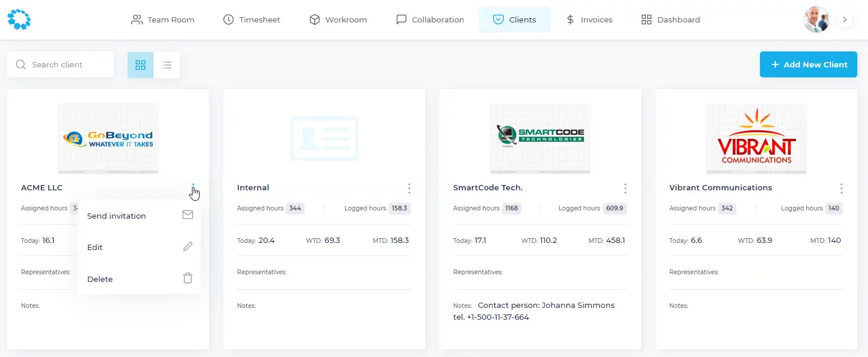Image resolution: width=868 pixels, height=357 pixels.
Task: Click the app logo in top-left corner
Action: click(x=19, y=20)
